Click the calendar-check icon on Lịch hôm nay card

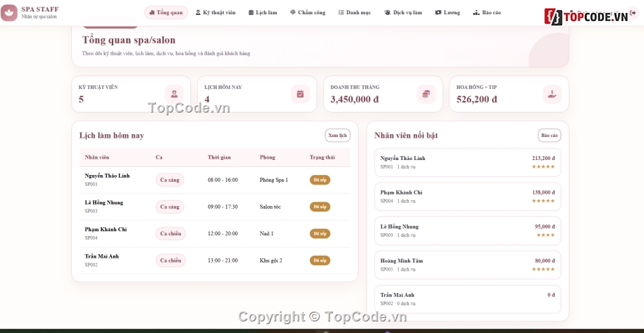(300, 94)
